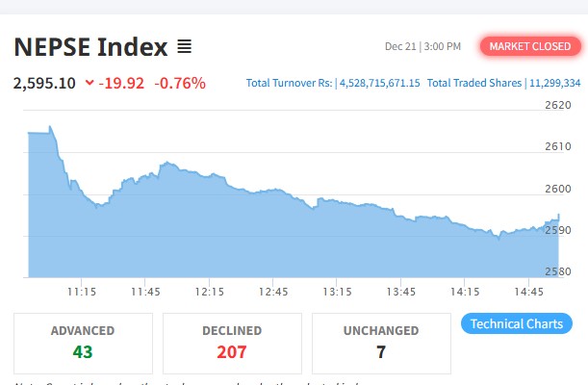Open the Technical Charts button
The height and width of the screenshot is (385, 588).
point(517,323)
